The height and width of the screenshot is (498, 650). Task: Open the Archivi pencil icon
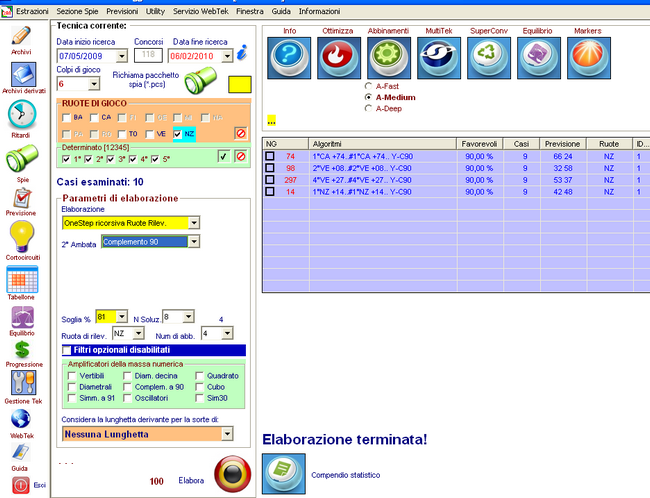[21, 36]
